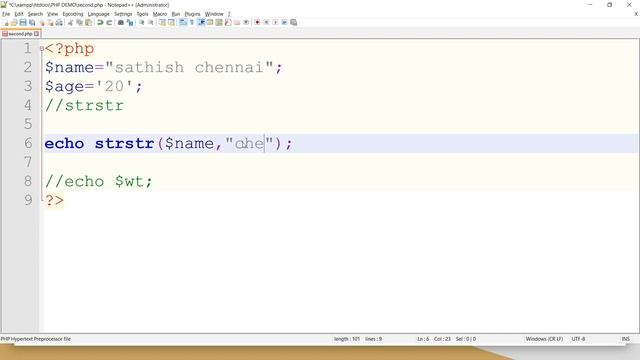
Task: Undo the last edit from toolbar
Action: pos(100,22)
